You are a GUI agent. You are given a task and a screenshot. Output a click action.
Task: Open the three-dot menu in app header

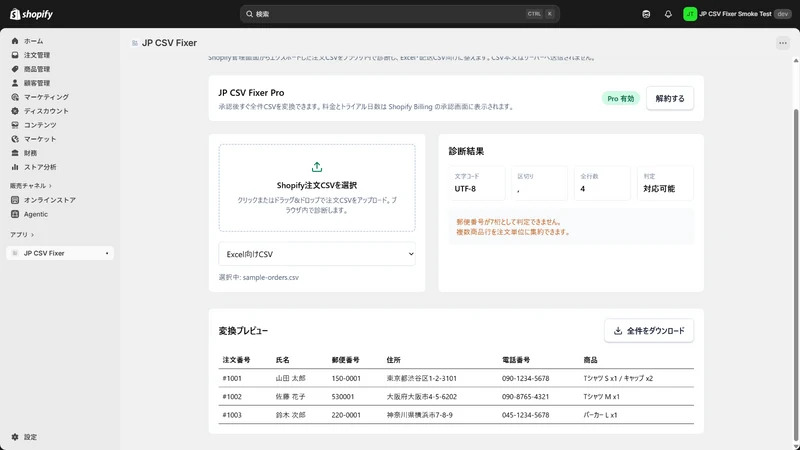click(783, 43)
